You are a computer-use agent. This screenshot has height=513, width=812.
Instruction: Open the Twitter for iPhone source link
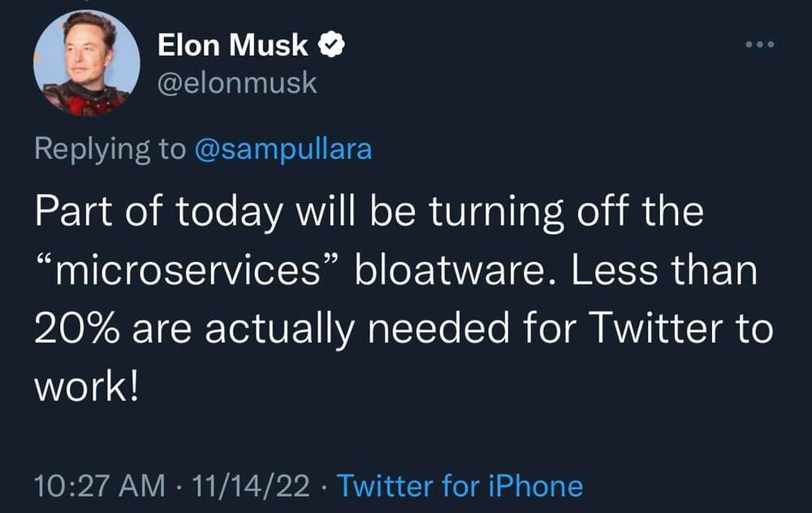pos(460,486)
